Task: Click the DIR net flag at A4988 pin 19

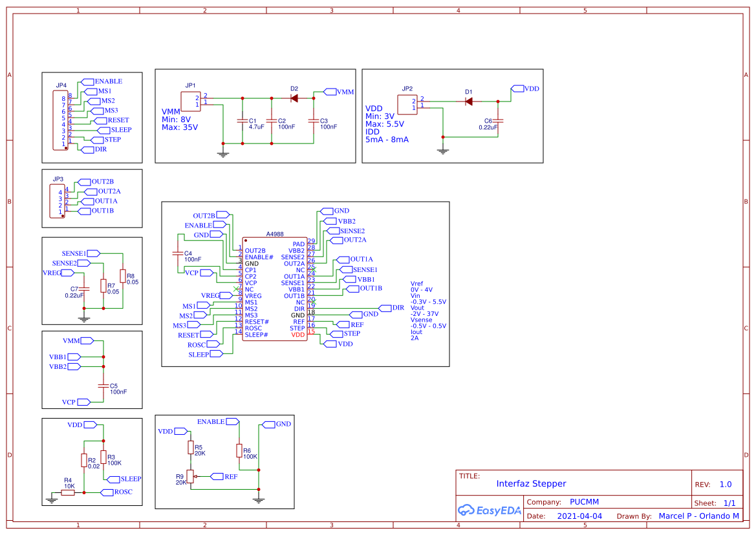Action: 391,308
